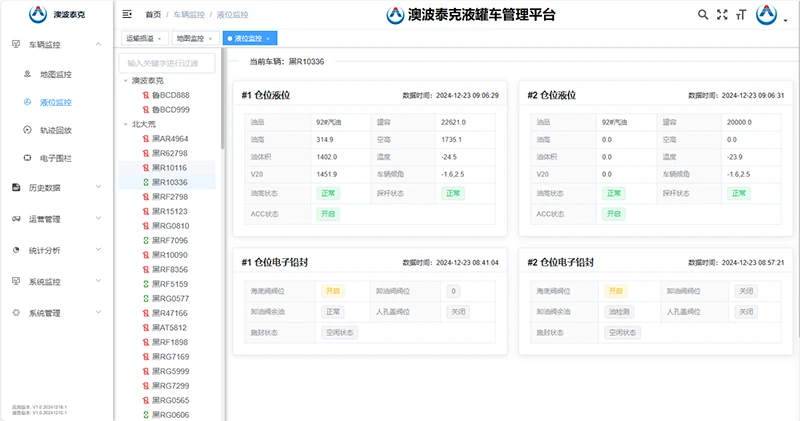Click green status icon beside 黑RG0577
The image size is (800, 421).
[x=146, y=299]
